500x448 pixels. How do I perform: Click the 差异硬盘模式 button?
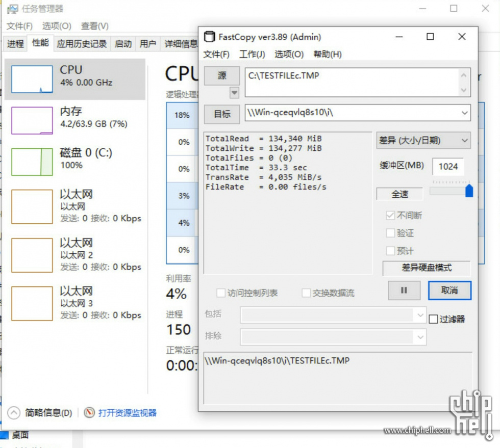pos(427,268)
